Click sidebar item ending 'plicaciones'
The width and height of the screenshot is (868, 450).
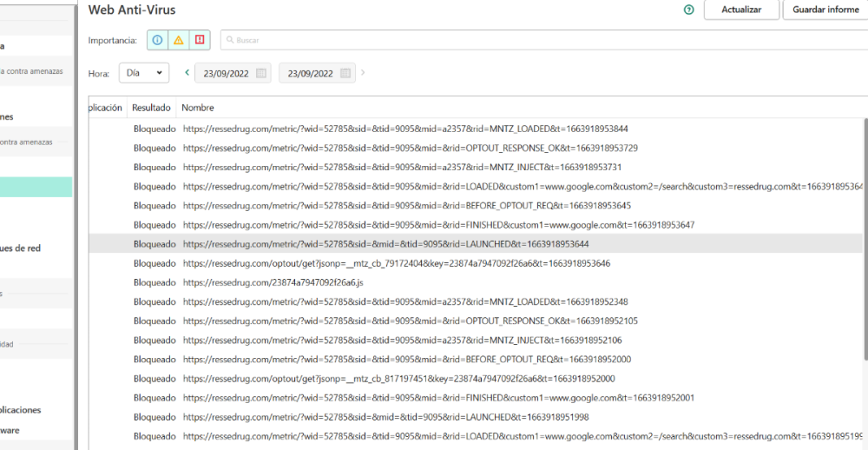click(x=21, y=410)
